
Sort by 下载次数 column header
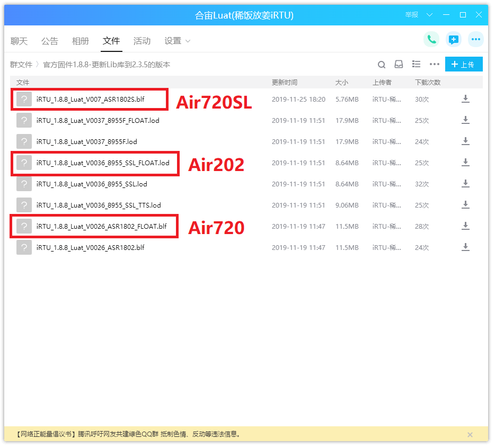point(428,82)
